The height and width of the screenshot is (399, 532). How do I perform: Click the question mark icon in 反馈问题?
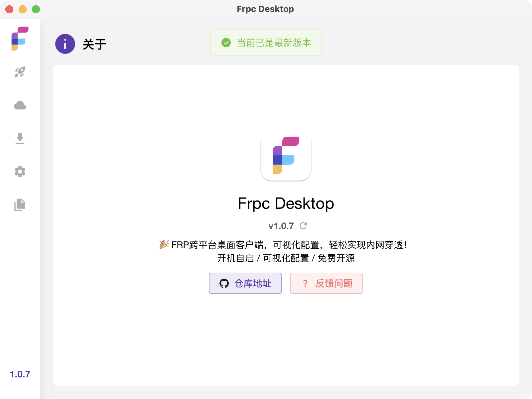click(x=305, y=284)
